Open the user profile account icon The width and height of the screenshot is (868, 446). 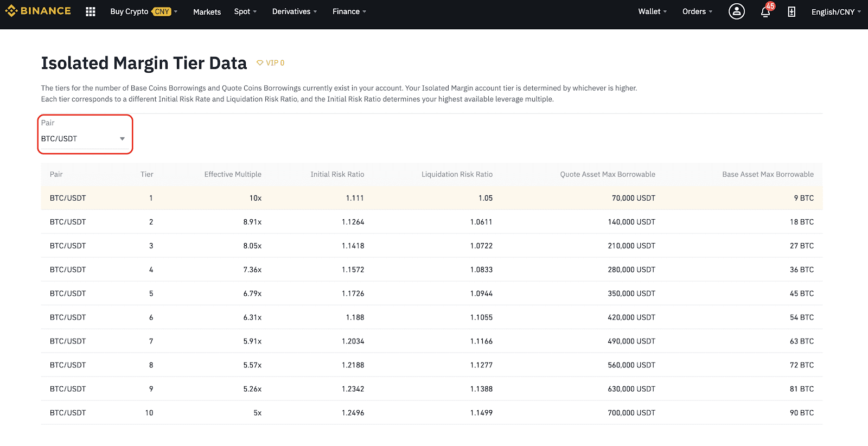click(x=736, y=11)
